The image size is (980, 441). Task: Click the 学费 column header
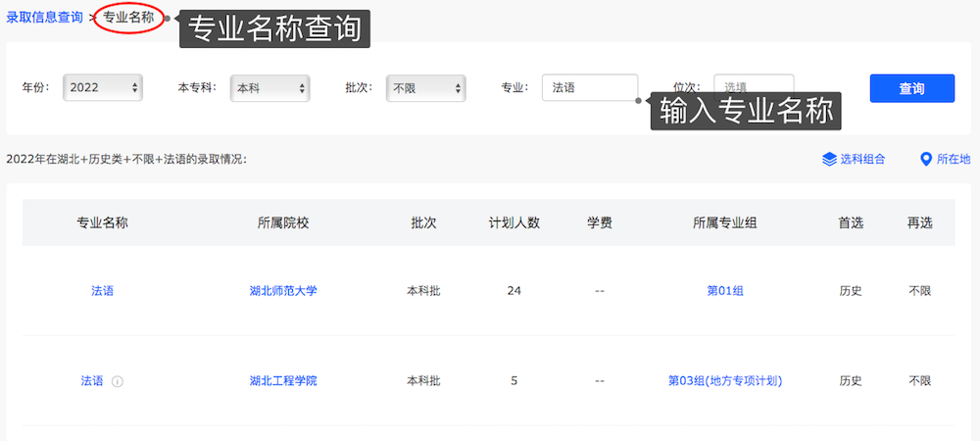coord(600,222)
